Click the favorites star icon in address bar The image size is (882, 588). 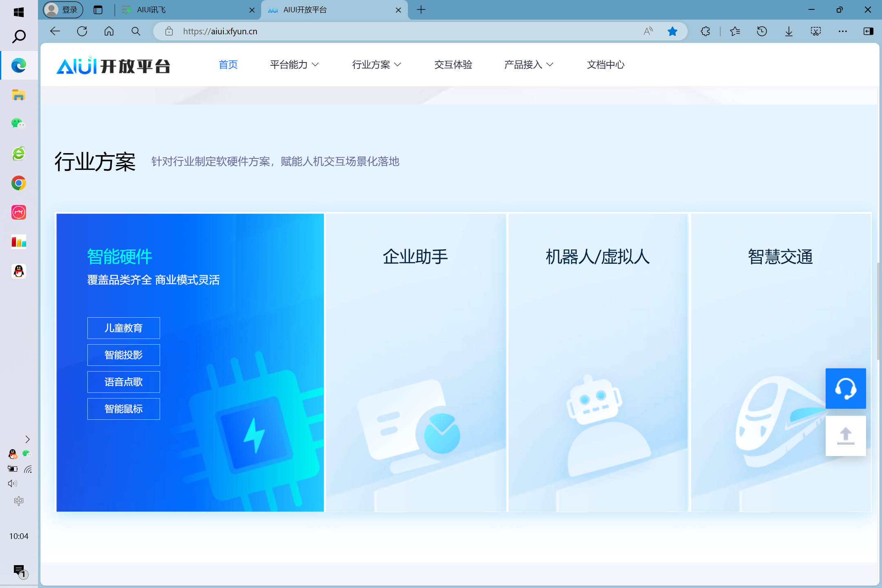click(672, 31)
